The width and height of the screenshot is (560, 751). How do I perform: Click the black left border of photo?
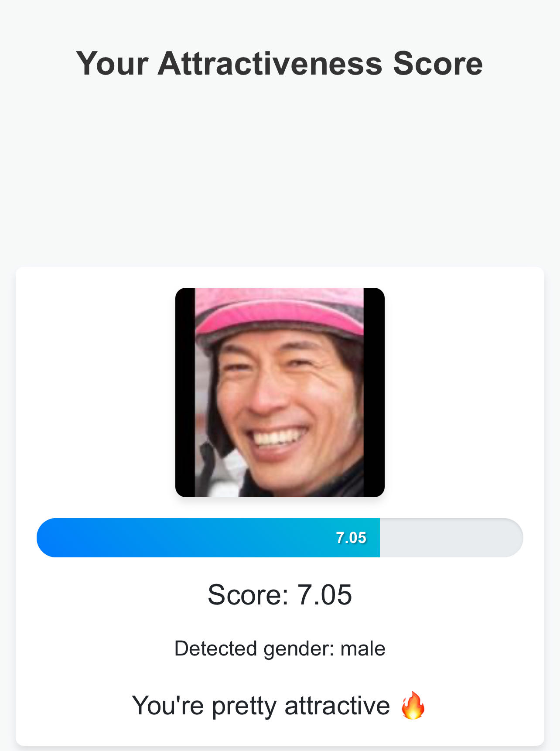185,393
